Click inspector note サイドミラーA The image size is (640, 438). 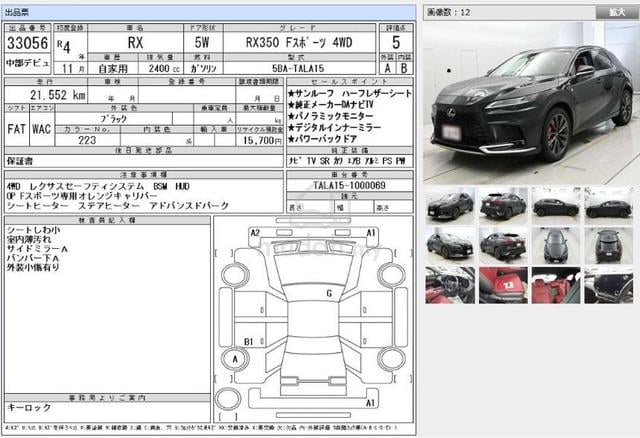click(37, 249)
